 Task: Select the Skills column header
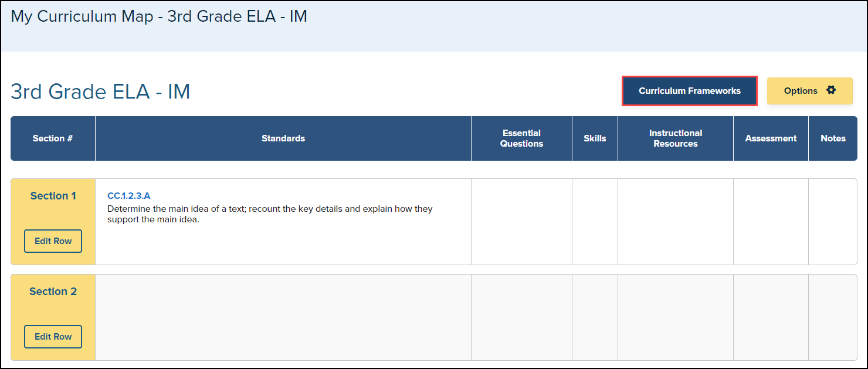click(x=595, y=138)
